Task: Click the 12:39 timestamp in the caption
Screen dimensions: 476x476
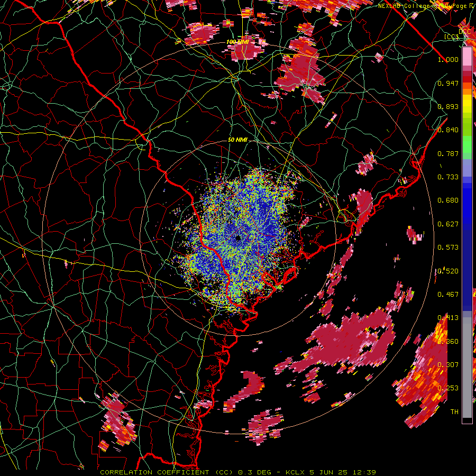Action: coord(365,472)
